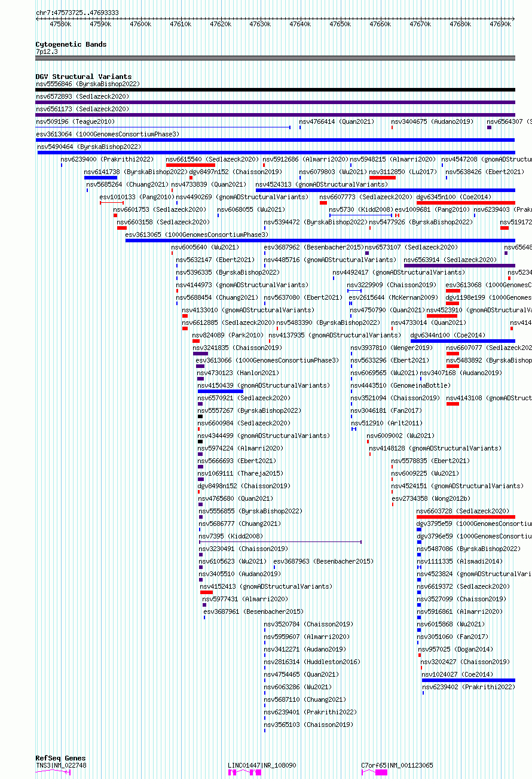
Task: Click the gray 7p12.3 band bar
Action: coord(275,58)
